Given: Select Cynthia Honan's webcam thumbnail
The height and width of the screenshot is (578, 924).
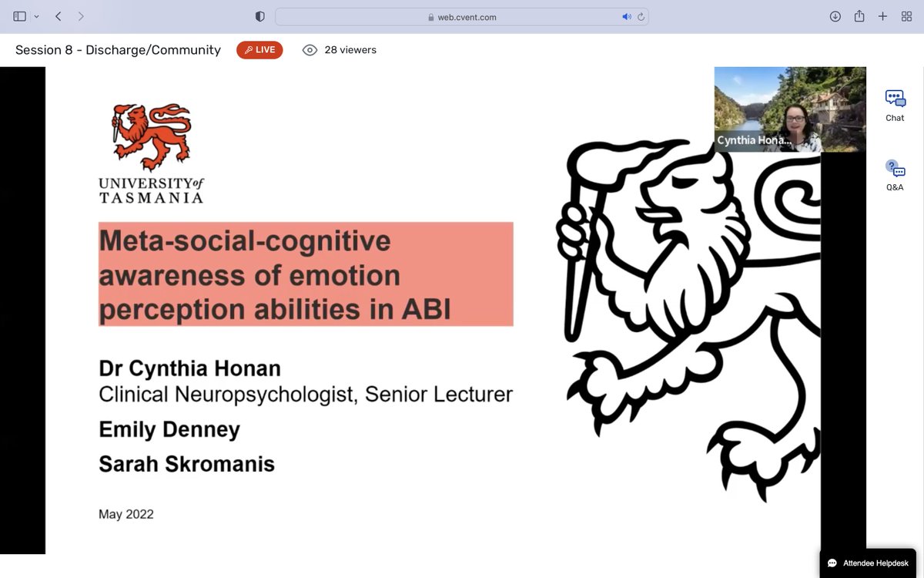Looking at the screenshot, I should pos(790,109).
